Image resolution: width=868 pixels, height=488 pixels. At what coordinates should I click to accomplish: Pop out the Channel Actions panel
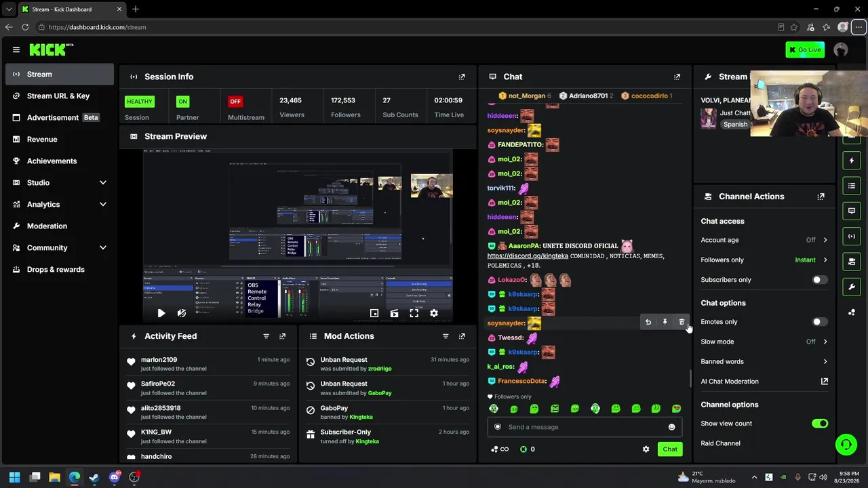821,197
